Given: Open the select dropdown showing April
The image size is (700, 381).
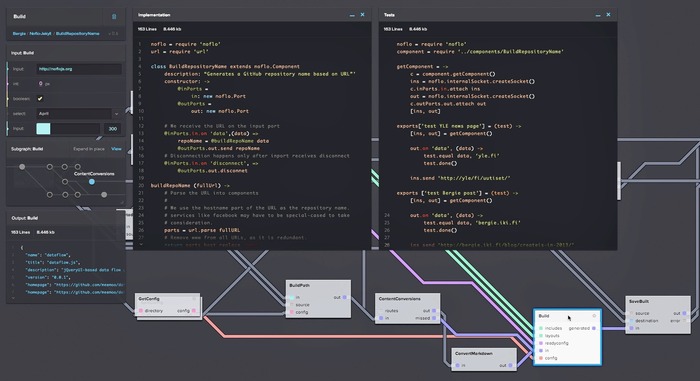Looking at the screenshot, I should [74, 113].
